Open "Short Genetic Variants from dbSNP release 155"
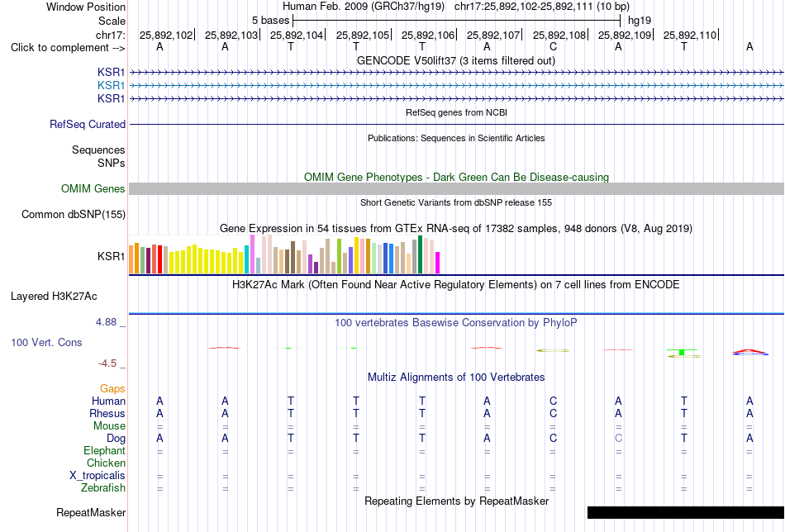Screen dimensions: 785x532 tap(456, 202)
